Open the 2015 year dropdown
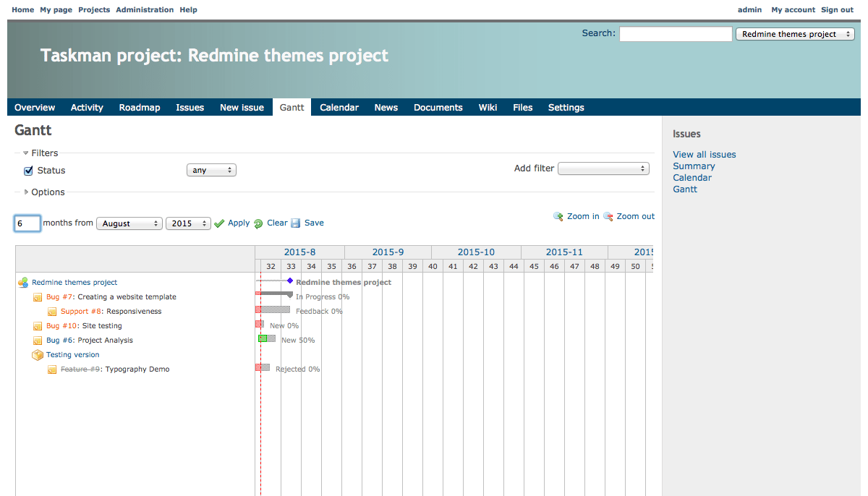 [188, 223]
